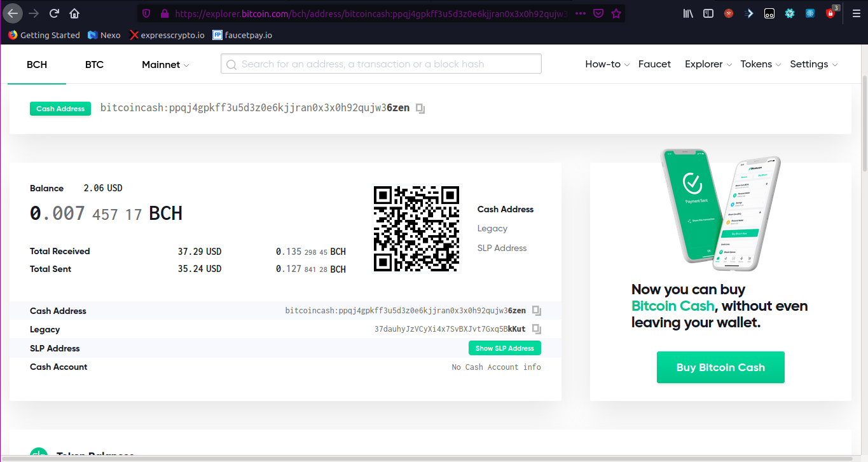Open the tracking protection shield in address bar
This screenshot has width=868, height=462.
pos(146,13)
